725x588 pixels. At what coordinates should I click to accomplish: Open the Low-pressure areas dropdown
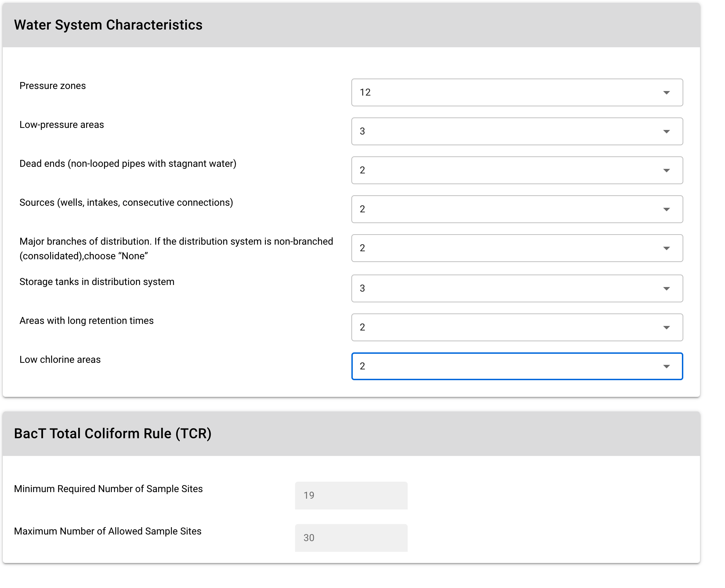517,131
